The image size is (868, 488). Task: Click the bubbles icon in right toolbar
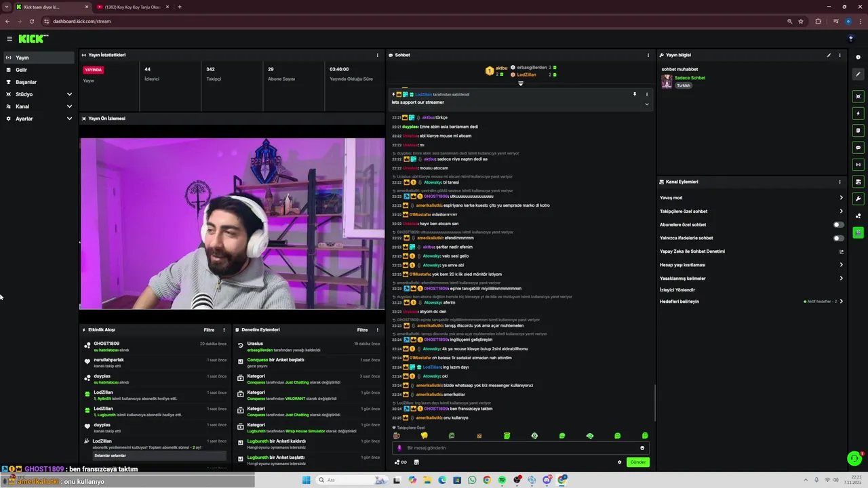(859, 216)
